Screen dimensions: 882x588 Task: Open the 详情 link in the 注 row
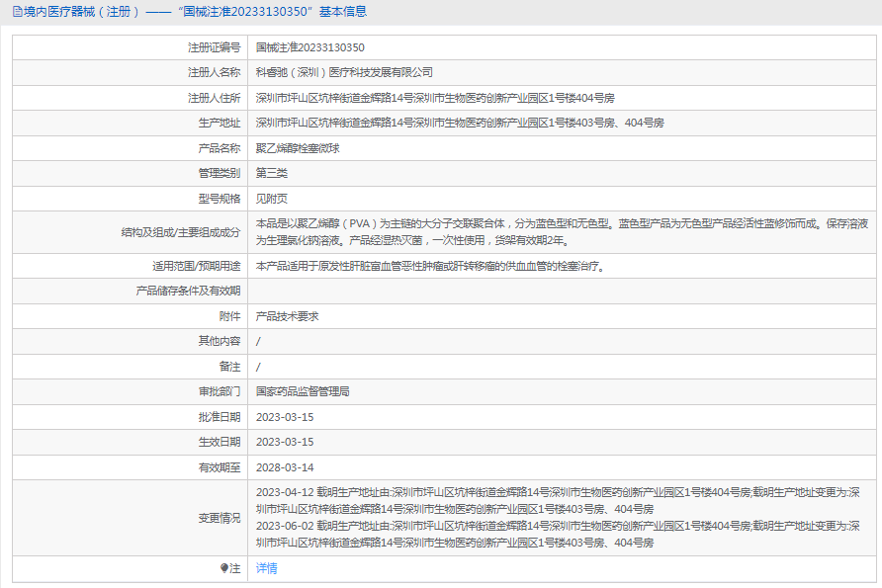click(x=267, y=568)
